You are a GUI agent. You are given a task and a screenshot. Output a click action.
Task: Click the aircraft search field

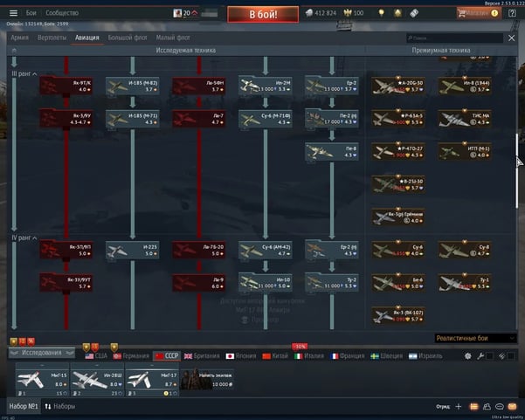[x=454, y=38]
